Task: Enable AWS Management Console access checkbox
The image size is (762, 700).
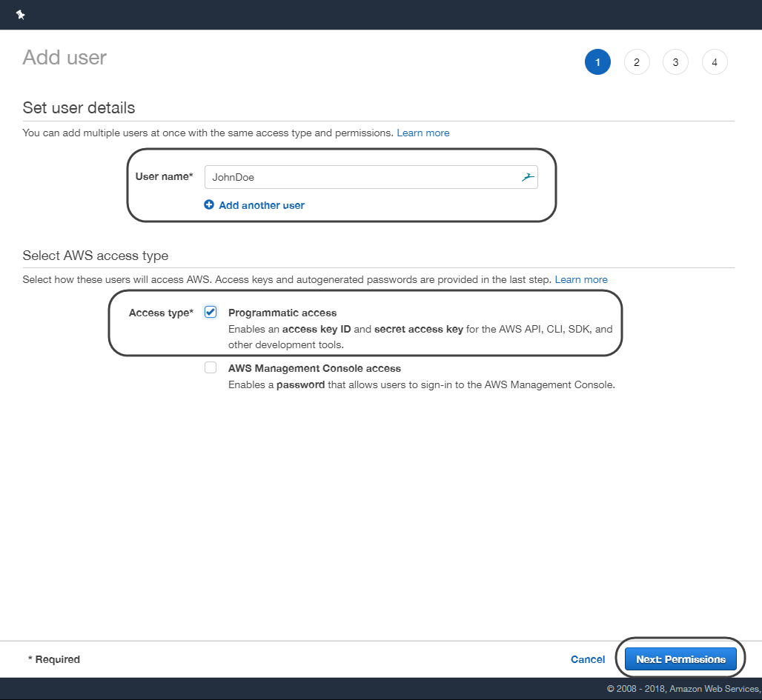Action: tap(211, 367)
